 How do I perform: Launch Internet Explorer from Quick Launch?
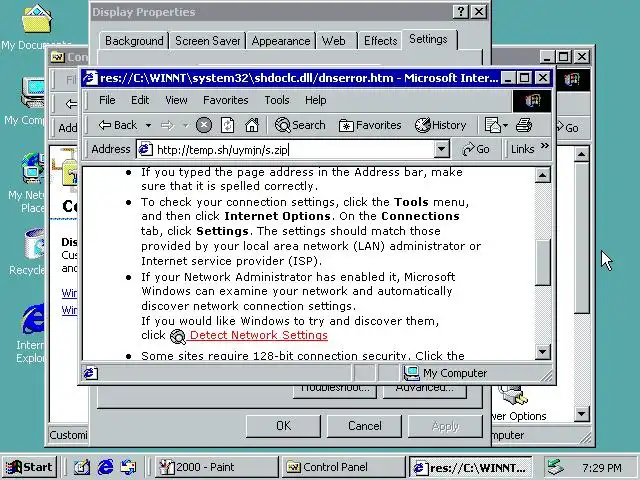point(105,467)
